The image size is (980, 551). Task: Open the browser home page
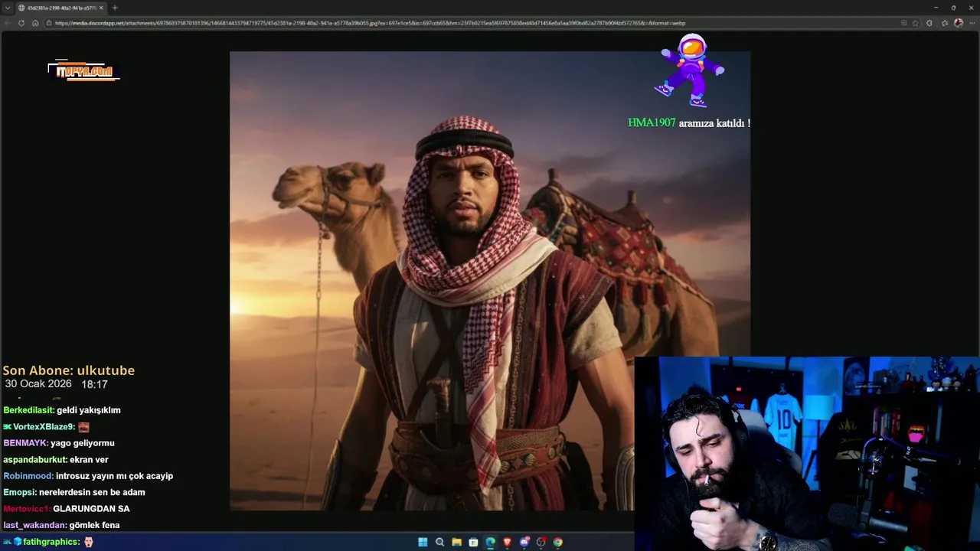click(x=35, y=23)
